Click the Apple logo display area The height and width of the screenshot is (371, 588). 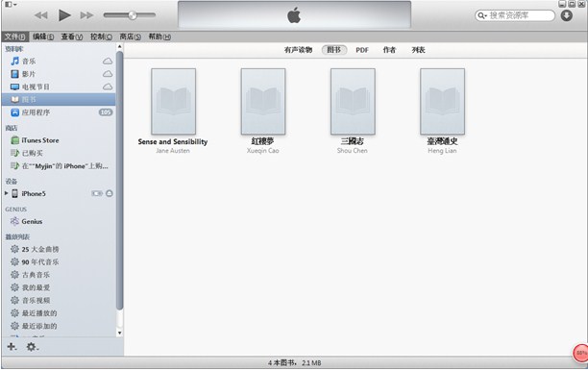click(294, 15)
